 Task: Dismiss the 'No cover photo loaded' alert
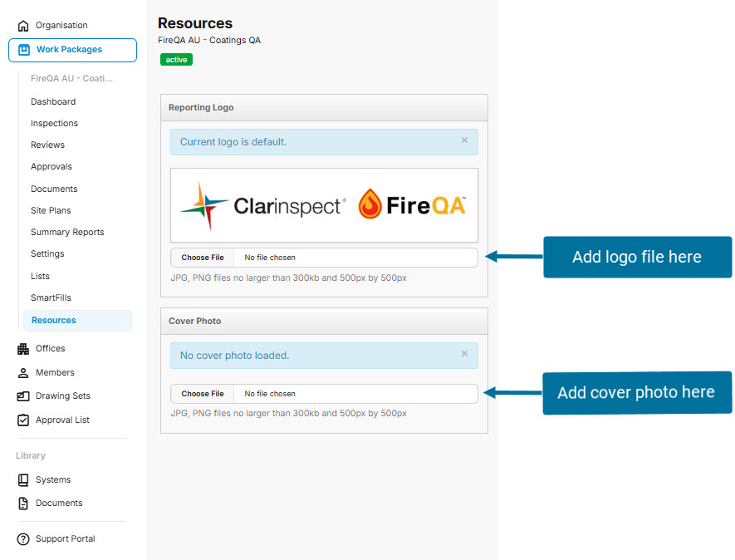coord(464,354)
